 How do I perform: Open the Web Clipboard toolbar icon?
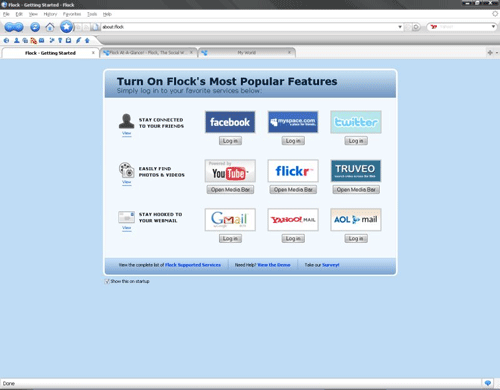[69, 41]
